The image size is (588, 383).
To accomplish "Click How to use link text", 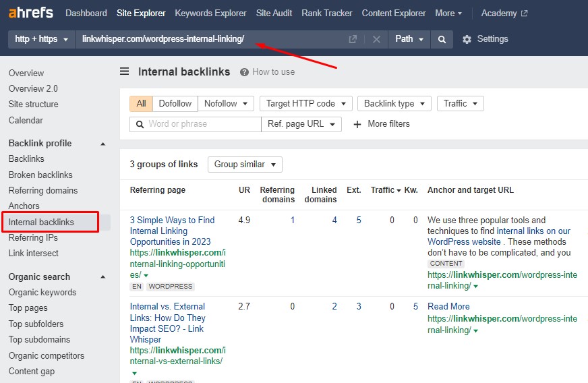I will (273, 72).
